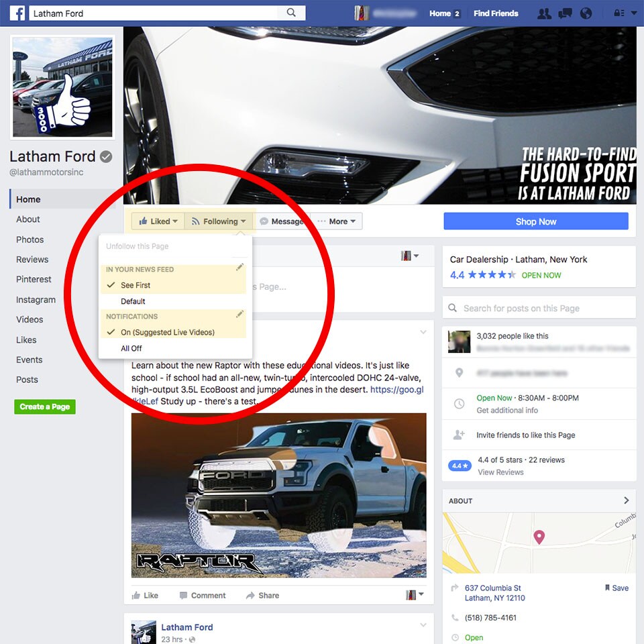This screenshot has width=644, height=644.
Task: Click the phone number (518) 785-4161
Action: coord(490,618)
